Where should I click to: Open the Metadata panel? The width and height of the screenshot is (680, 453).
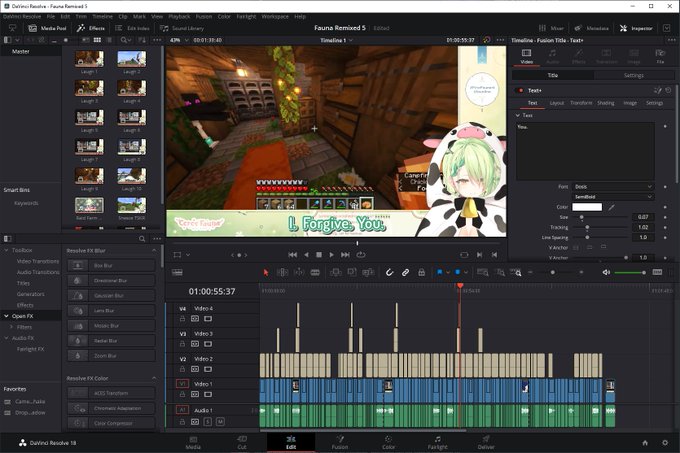click(x=592, y=28)
